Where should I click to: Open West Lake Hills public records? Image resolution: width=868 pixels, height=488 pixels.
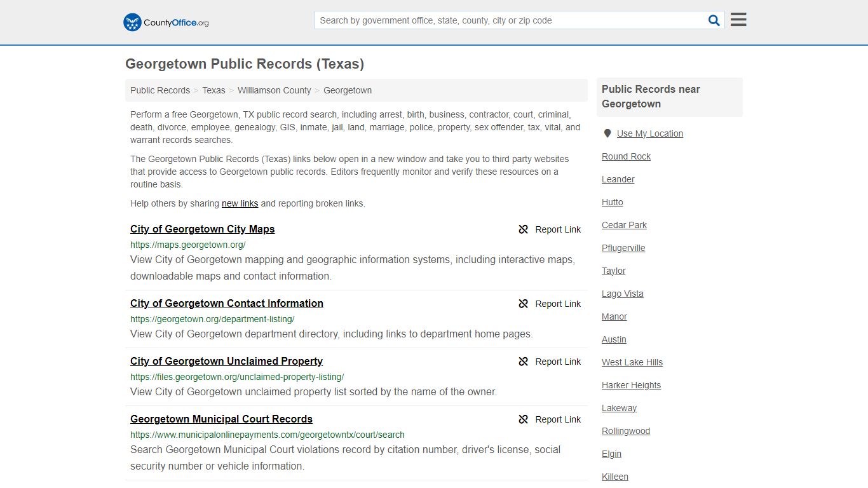click(632, 362)
